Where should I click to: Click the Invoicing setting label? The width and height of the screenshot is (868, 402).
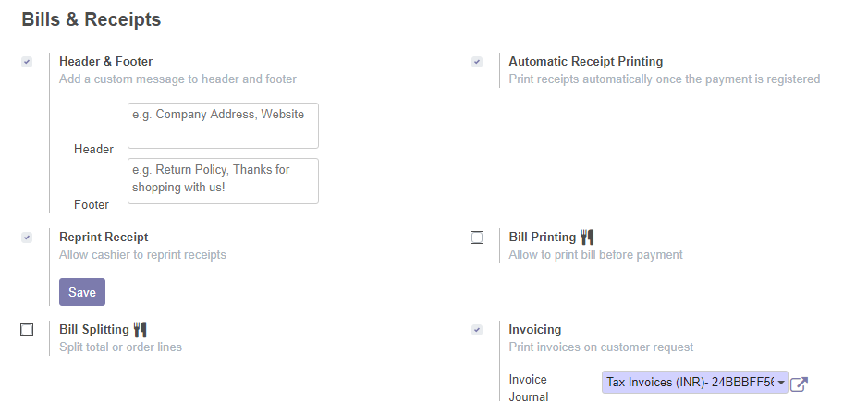click(534, 330)
